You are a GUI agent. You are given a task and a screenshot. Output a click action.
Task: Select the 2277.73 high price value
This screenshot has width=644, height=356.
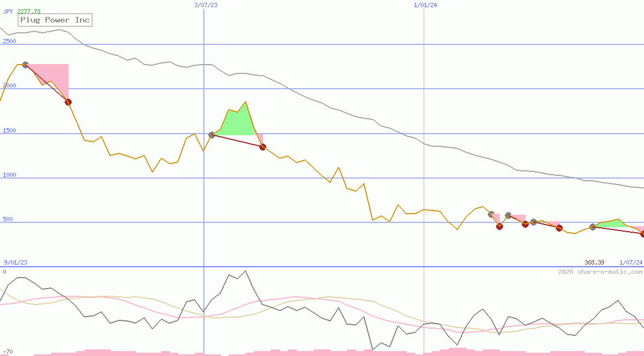29,12
